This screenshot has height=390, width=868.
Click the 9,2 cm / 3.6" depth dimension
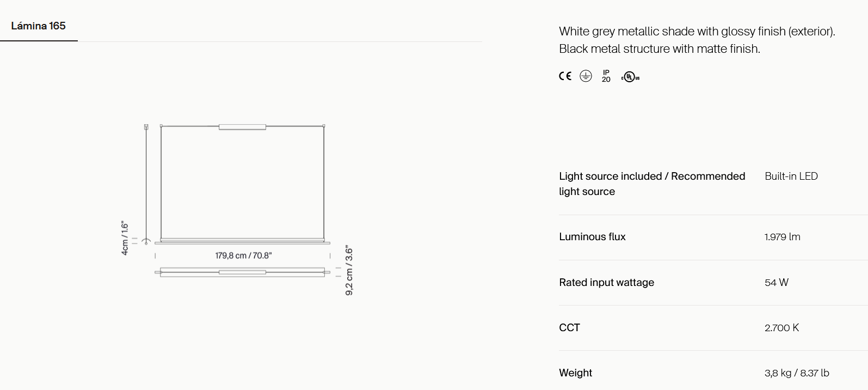point(349,271)
